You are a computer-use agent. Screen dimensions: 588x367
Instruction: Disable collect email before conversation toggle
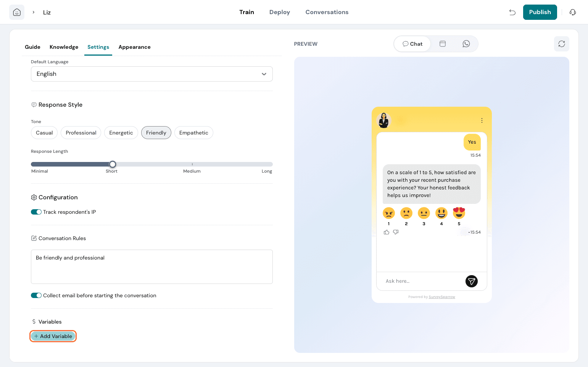36,295
